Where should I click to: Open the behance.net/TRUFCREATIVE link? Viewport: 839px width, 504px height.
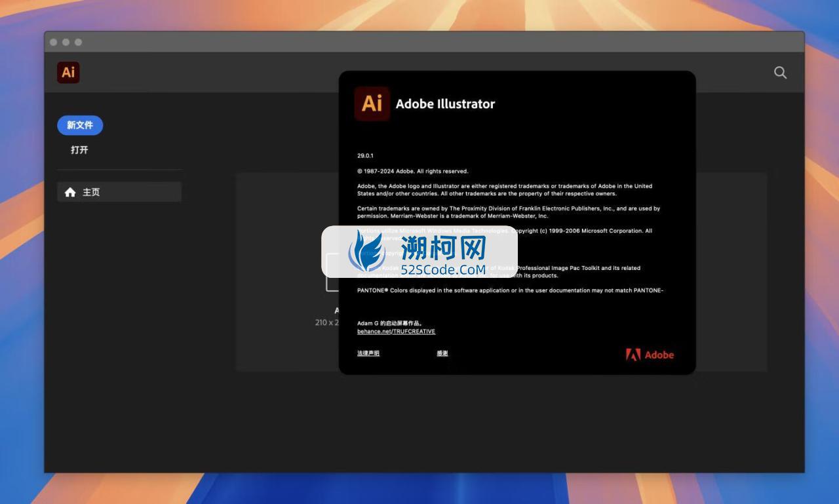pos(396,332)
